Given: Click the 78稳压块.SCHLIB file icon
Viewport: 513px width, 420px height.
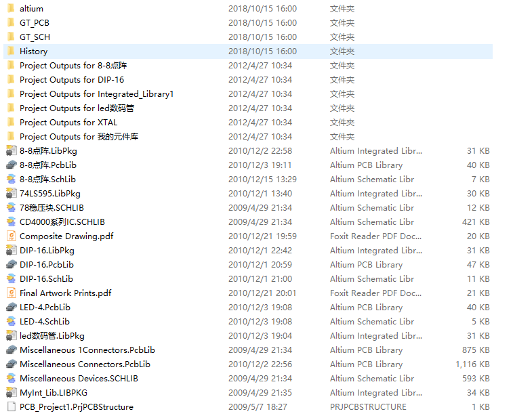Looking at the screenshot, I should click(x=11, y=208).
